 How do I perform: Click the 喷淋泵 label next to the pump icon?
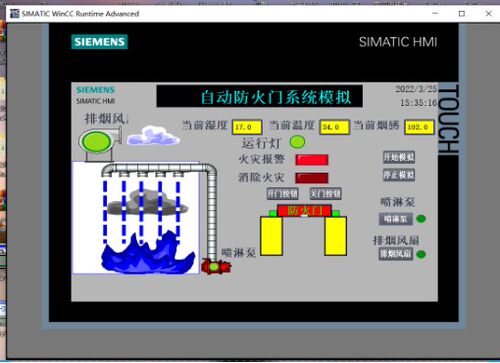coord(239,253)
